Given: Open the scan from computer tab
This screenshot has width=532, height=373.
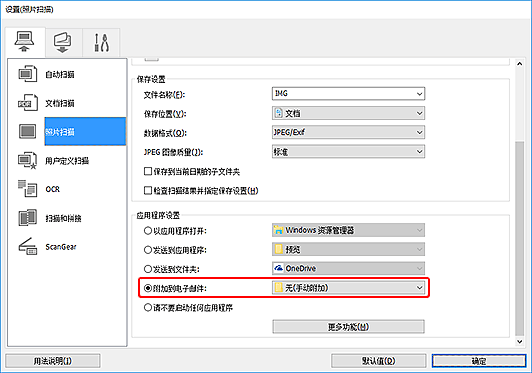Looking at the screenshot, I should (25, 42).
